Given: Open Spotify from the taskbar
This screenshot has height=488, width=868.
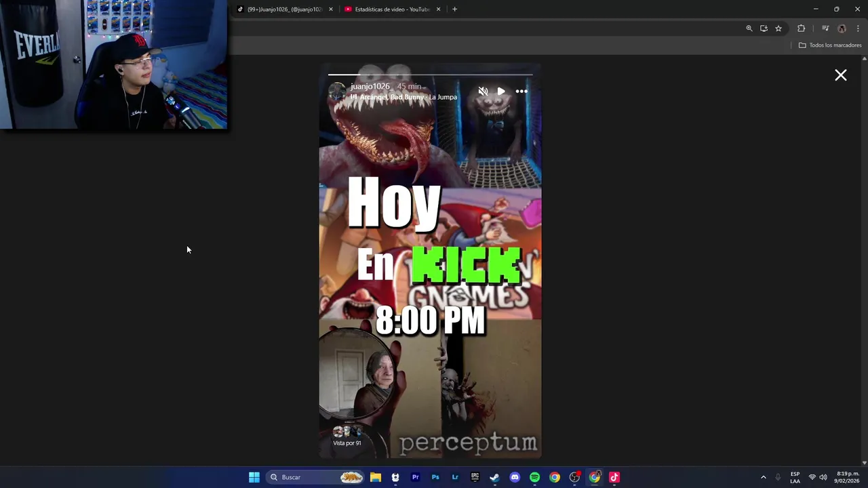Looking at the screenshot, I should tap(535, 477).
